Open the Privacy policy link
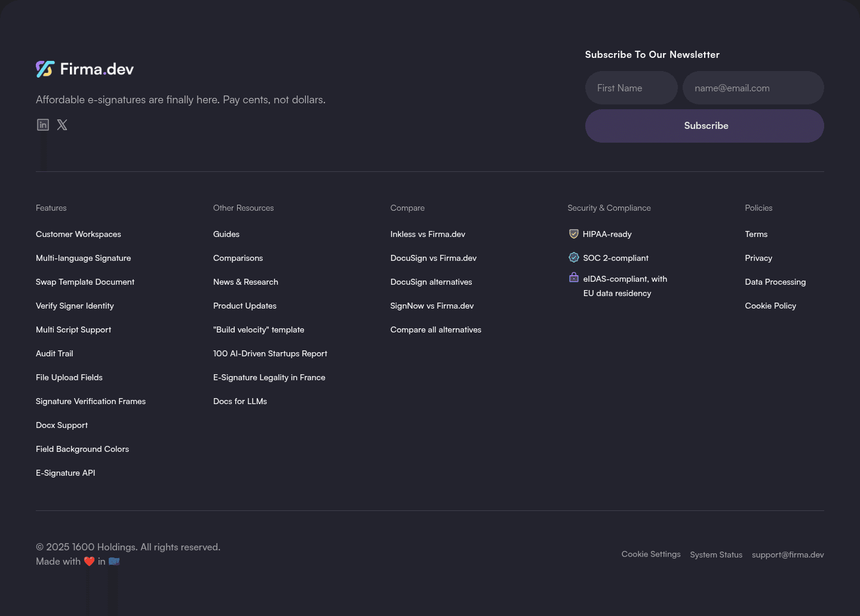Viewport: 860px width, 616px height. pyautogui.click(x=758, y=258)
